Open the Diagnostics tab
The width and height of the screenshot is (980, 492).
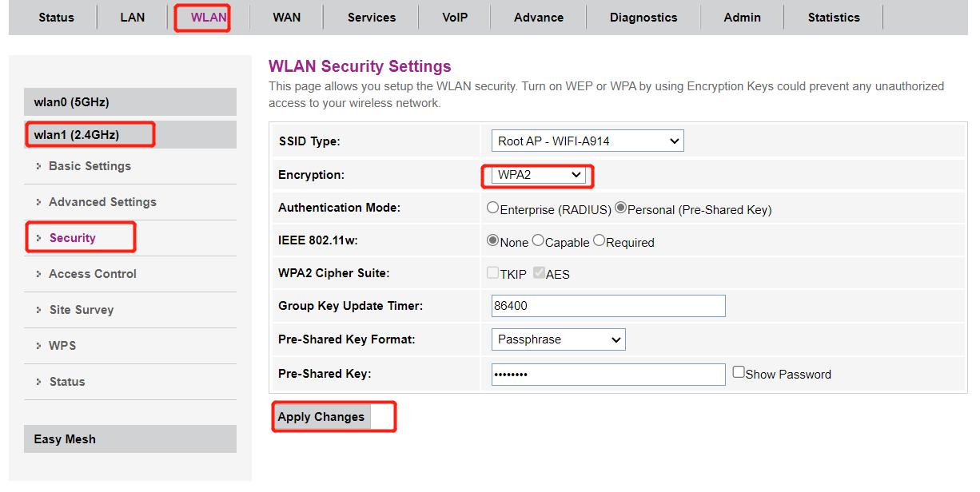coord(643,17)
